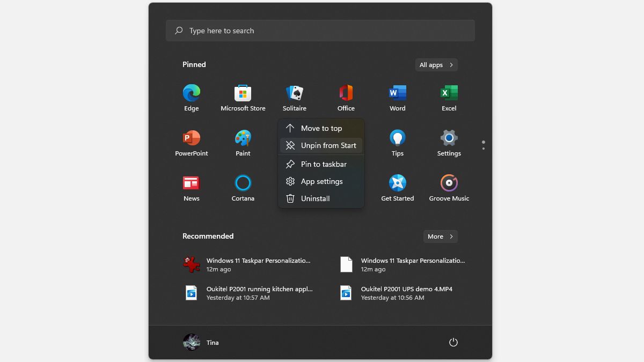This screenshot has height=362, width=644.
Task: Open first Windows 11 Taskpar Personalization file with red icon
Action: (247, 264)
